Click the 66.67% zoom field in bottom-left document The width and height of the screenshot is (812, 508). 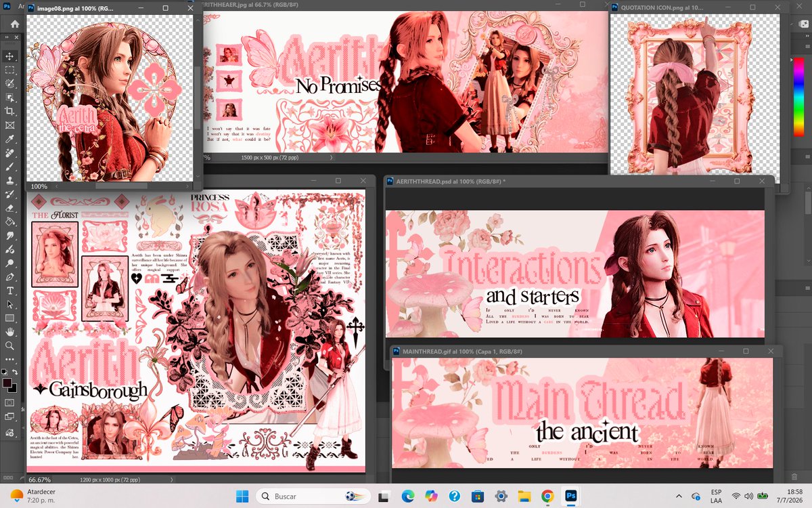41,479
